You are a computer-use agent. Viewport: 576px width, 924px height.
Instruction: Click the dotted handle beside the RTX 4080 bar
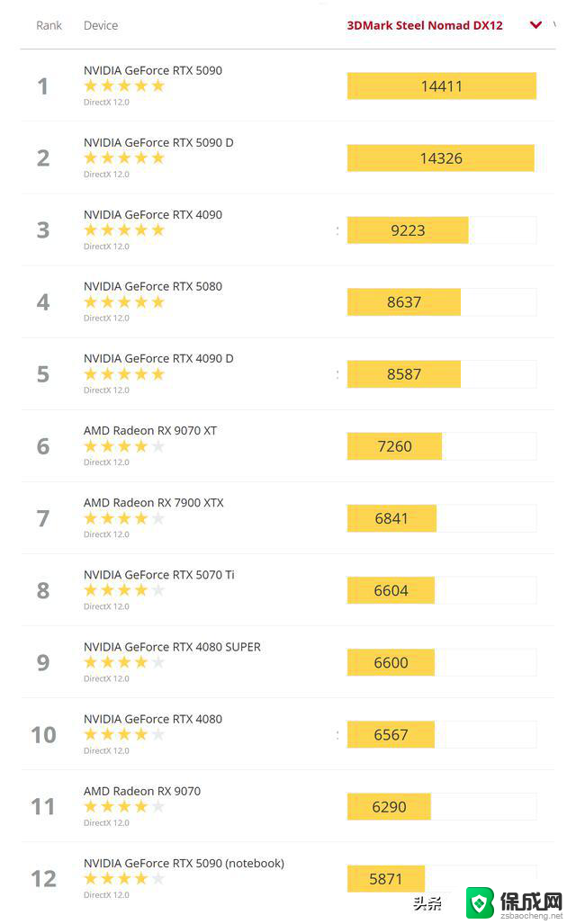[x=337, y=735]
